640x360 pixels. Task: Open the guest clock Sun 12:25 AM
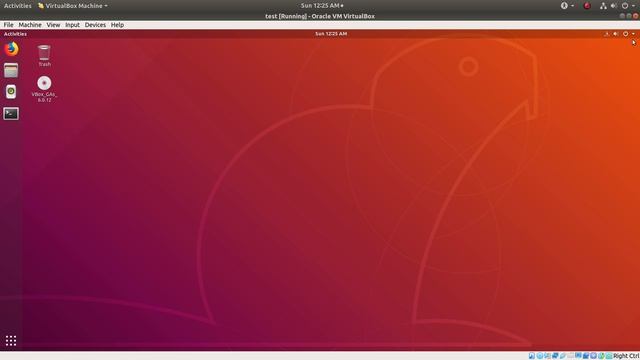point(331,34)
